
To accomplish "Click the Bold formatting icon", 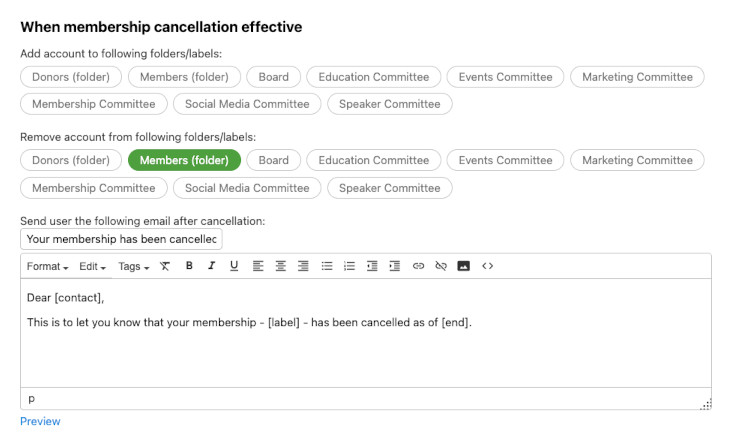I will pos(189,266).
